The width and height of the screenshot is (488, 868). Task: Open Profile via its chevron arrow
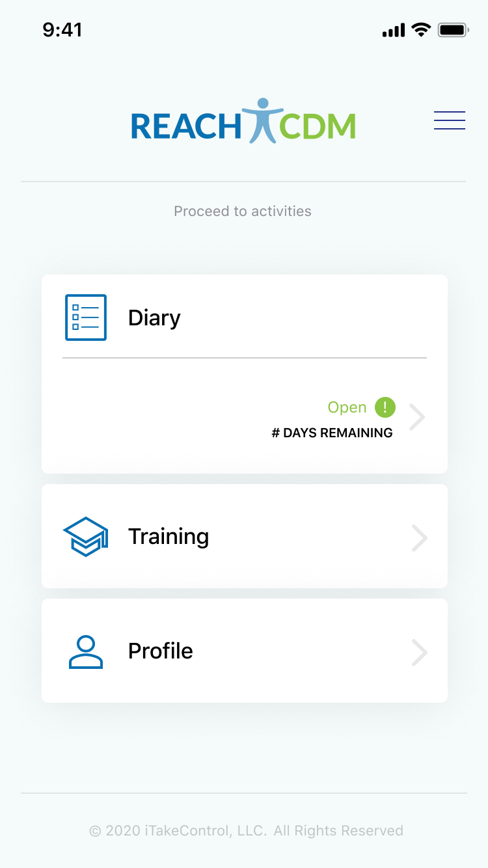420,653
